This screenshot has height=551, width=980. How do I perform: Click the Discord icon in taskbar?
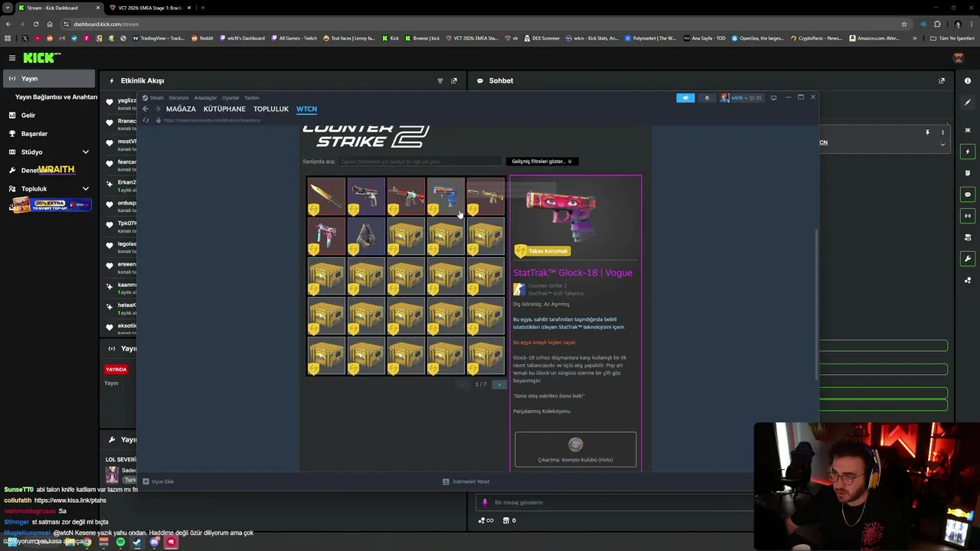click(154, 543)
